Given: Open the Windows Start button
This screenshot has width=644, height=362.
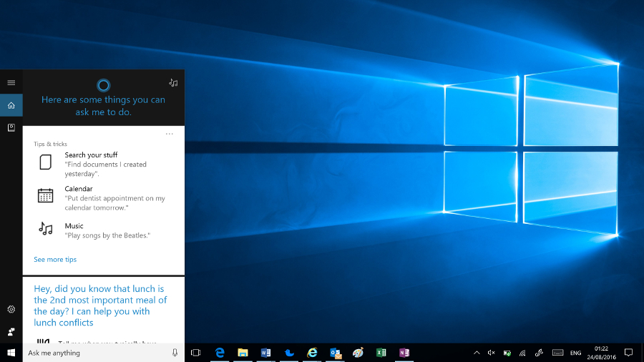Looking at the screenshot, I should [x=11, y=353].
